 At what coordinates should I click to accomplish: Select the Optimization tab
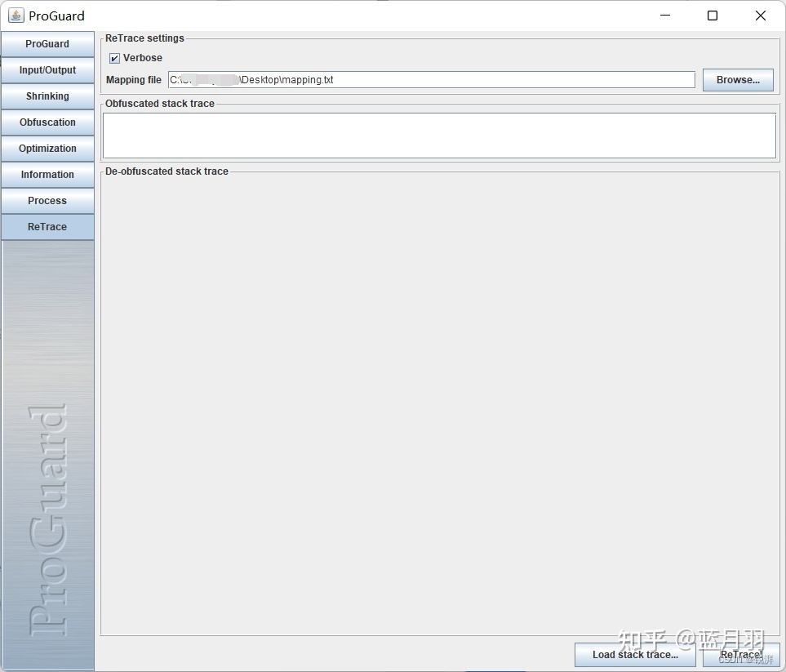coord(47,149)
